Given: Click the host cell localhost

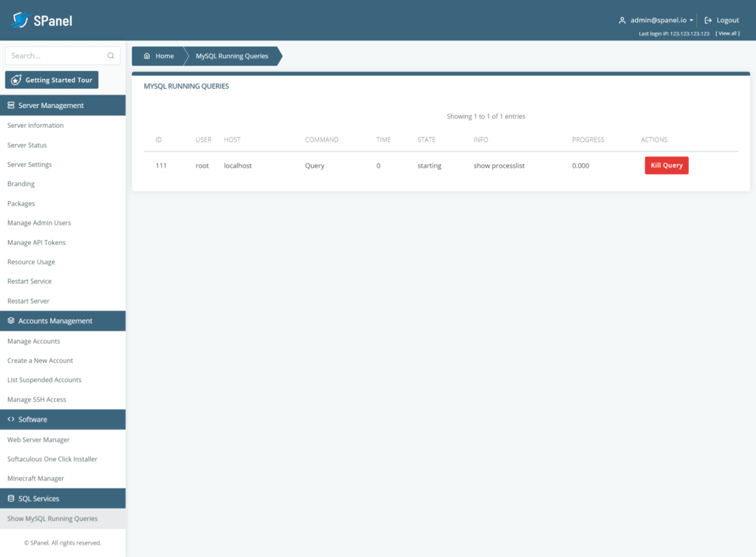Looking at the screenshot, I should [x=238, y=165].
